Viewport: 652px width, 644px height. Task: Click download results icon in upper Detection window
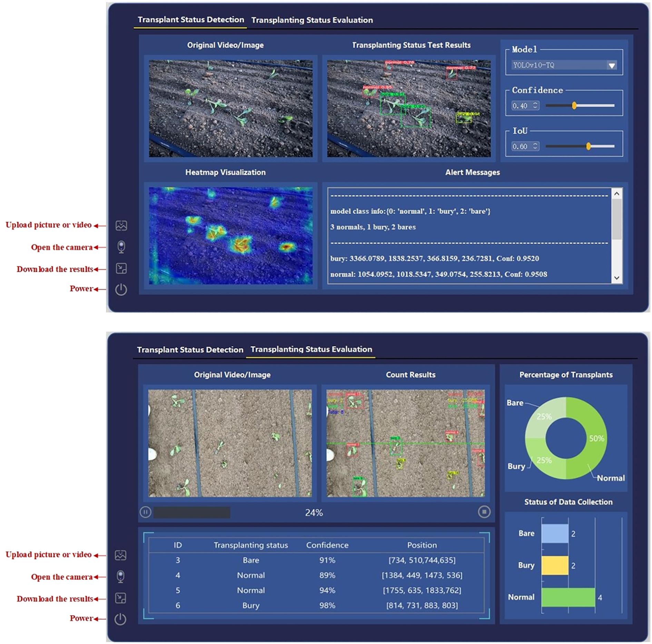[121, 269]
